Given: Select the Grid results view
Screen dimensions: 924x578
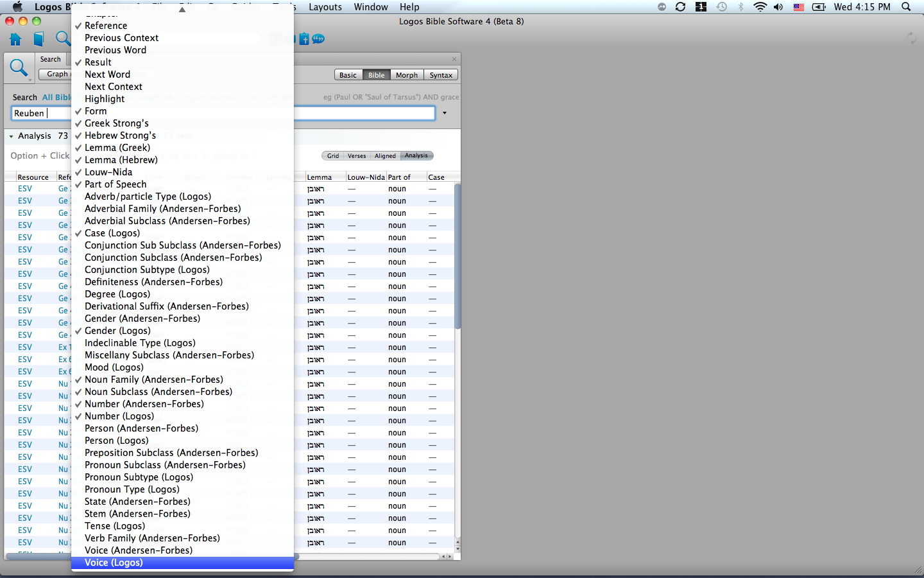Looking at the screenshot, I should click(x=332, y=156).
